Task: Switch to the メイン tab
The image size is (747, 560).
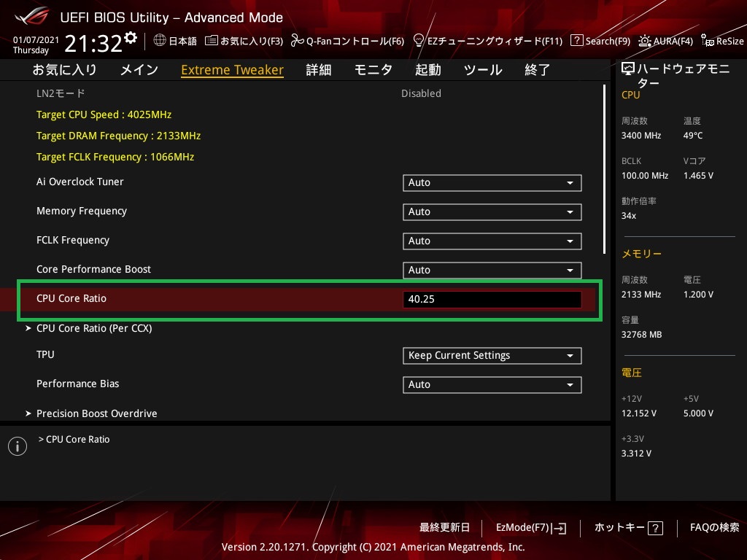Action: [139, 70]
